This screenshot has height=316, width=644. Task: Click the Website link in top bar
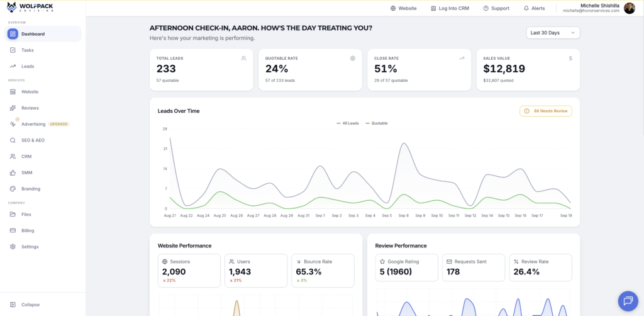coord(403,8)
